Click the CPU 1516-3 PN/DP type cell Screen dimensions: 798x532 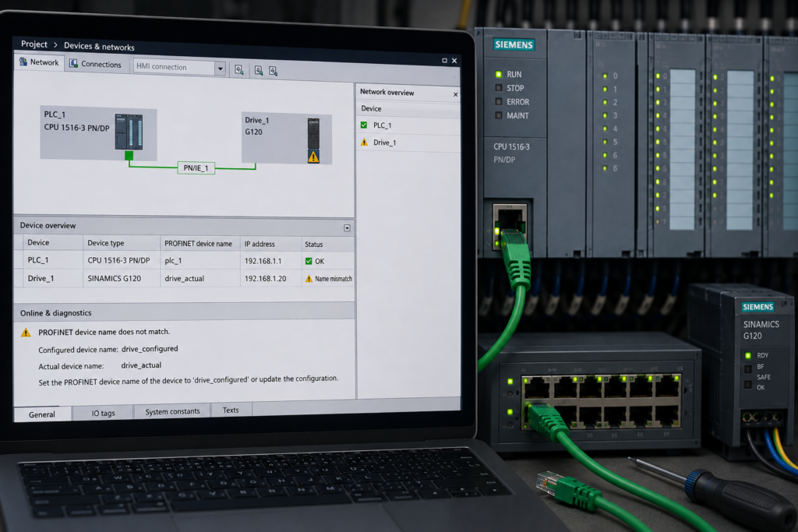[121, 260]
